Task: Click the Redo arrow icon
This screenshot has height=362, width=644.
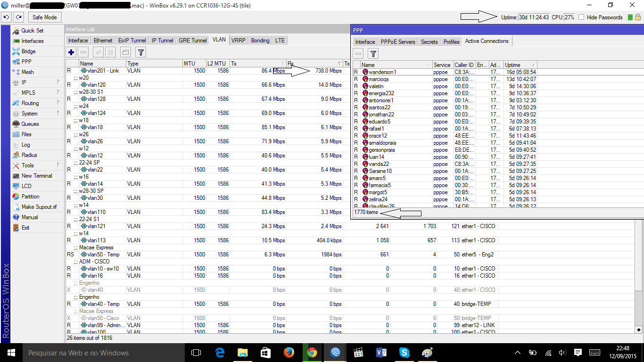Action: pos(18,17)
